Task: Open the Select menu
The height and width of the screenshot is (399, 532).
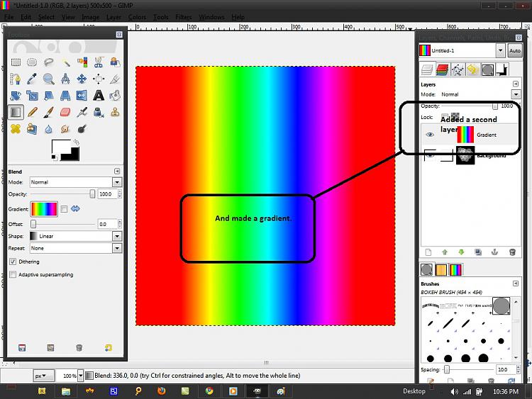Action: pos(46,17)
